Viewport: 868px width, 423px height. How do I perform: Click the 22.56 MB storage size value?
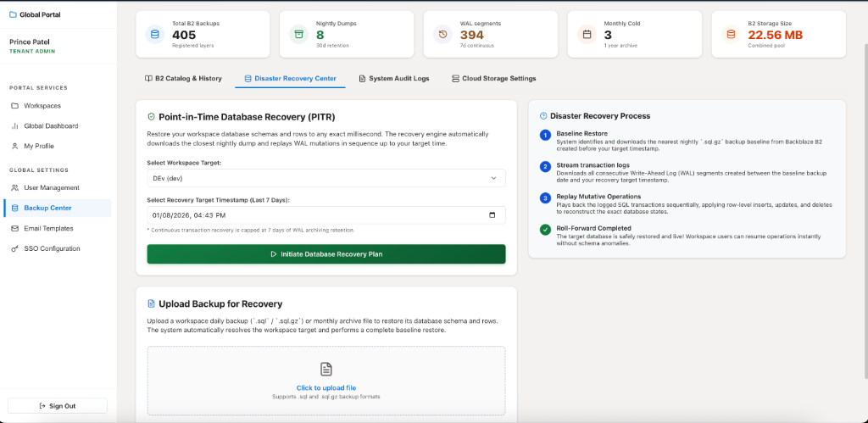click(776, 35)
